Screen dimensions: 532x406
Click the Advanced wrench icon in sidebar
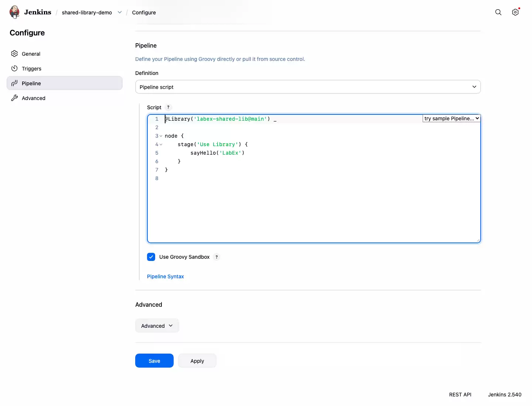coord(14,98)
